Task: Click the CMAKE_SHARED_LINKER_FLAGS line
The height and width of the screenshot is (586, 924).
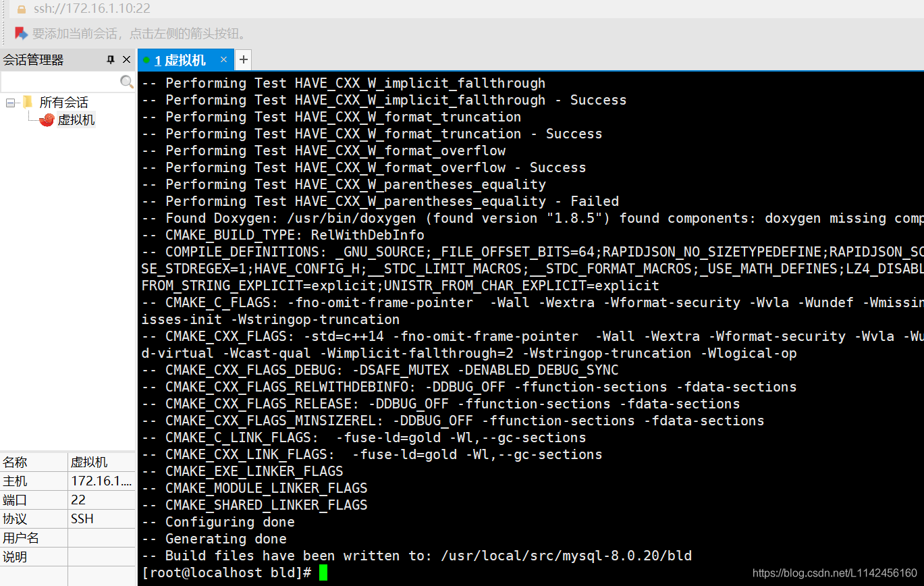Action: [x=254, y=505]
